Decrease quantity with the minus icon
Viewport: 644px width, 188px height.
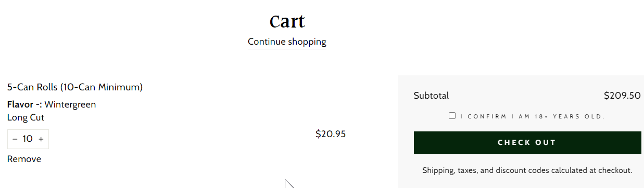pyautogui.click(x=15, y=139)
